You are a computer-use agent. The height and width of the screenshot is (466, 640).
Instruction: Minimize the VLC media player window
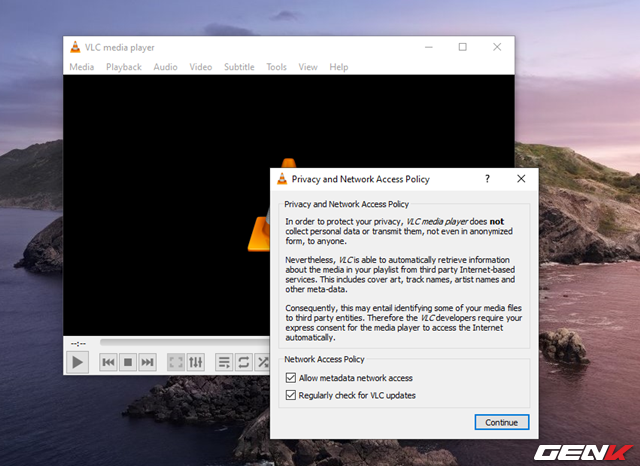429,47
